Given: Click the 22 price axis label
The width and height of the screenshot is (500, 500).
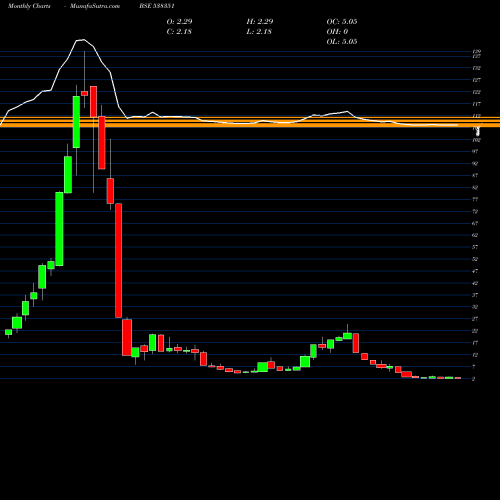Looking at the screenshot, I should pyautogui.click(x=475, y=331).
